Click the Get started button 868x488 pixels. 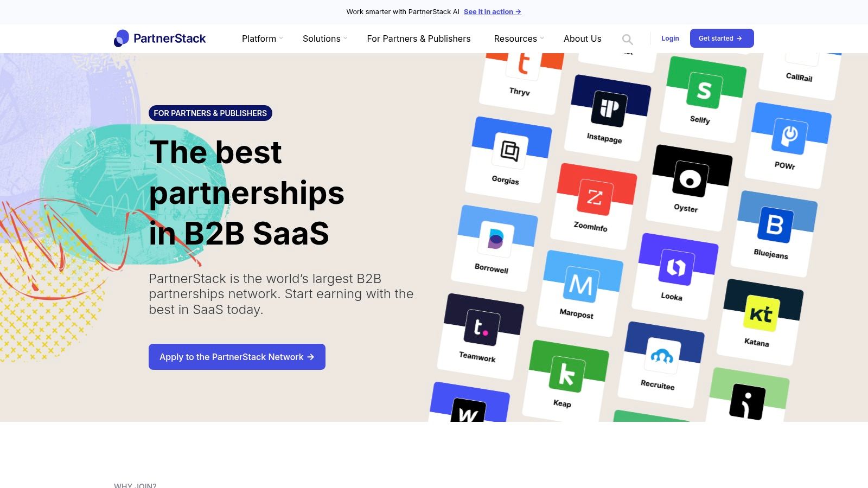[x=722, y=38]
